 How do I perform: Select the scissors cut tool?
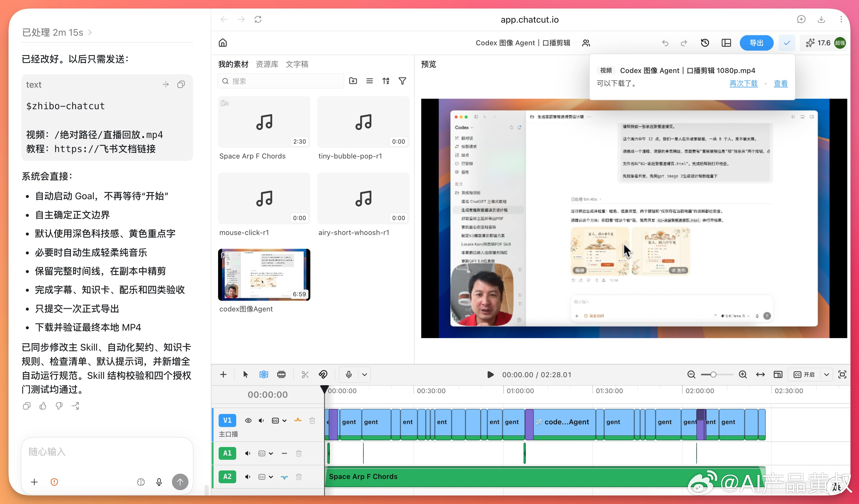click(305, 375)
